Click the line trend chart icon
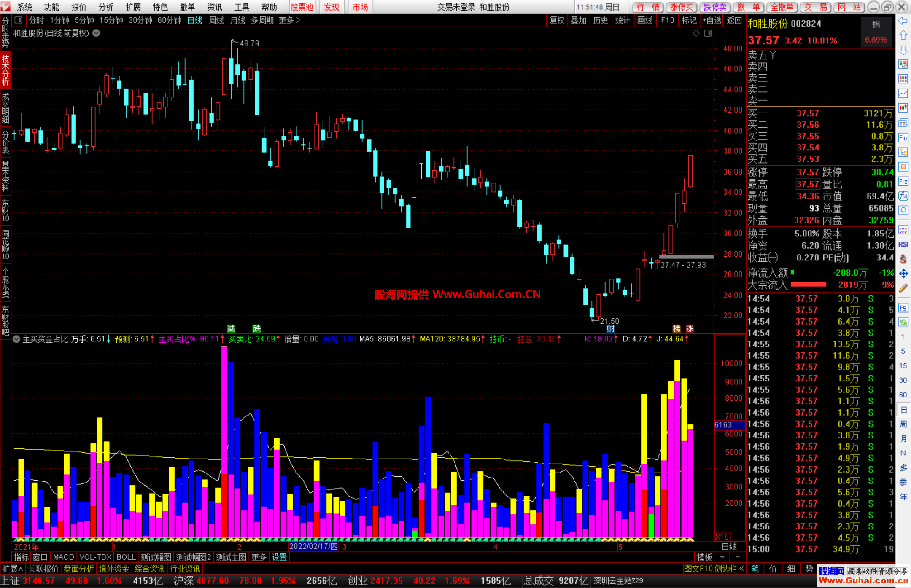The width and height of the screenshot is (911, 588). tap(903, 93)
